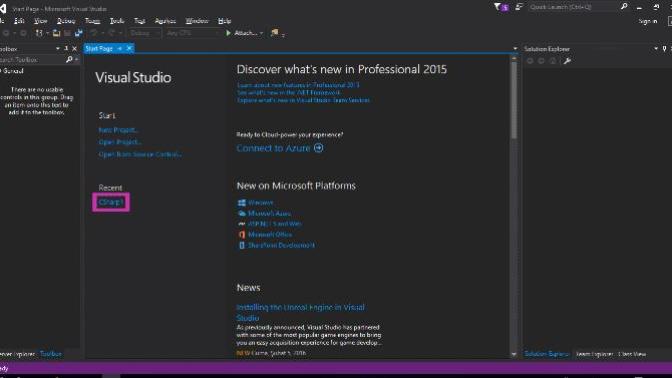Open the Team menu

[x=92, y=21]
